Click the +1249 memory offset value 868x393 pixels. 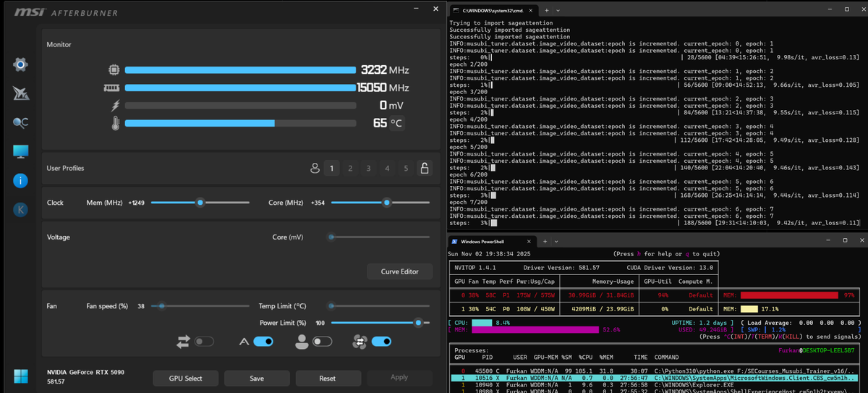[x=137, y=203]
